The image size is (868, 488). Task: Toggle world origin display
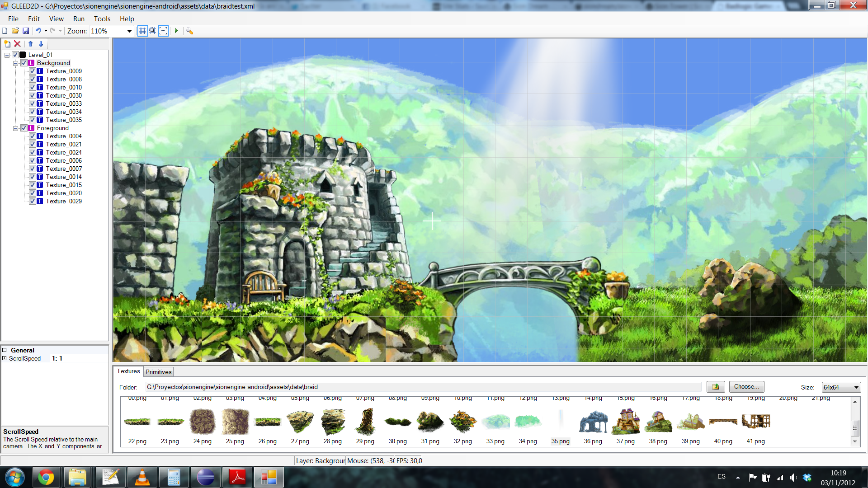click(164, 31)
